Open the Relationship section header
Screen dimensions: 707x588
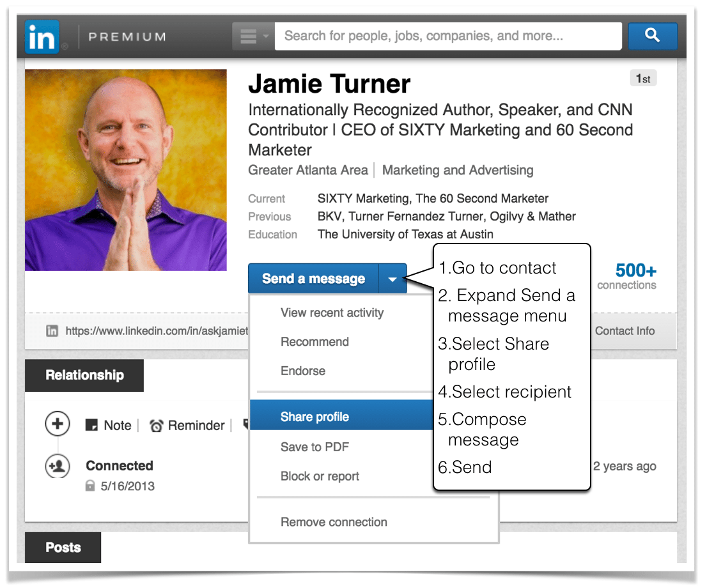click(x=84, y=375)
